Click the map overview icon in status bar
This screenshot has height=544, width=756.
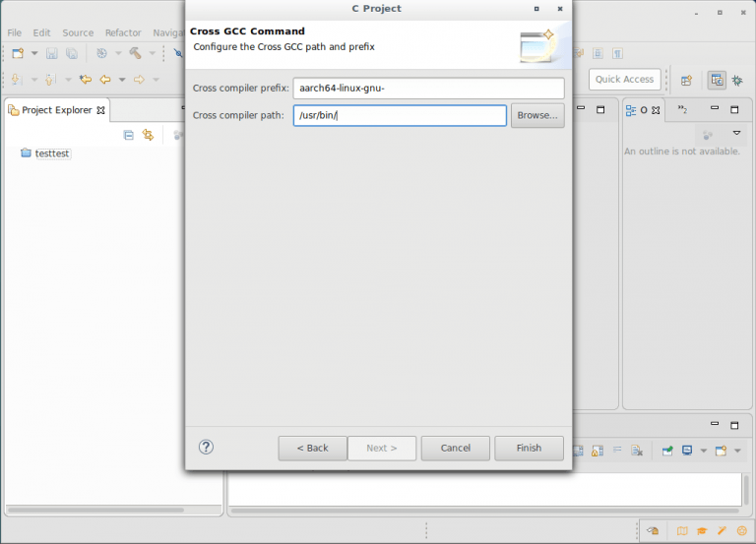(682, 531)
